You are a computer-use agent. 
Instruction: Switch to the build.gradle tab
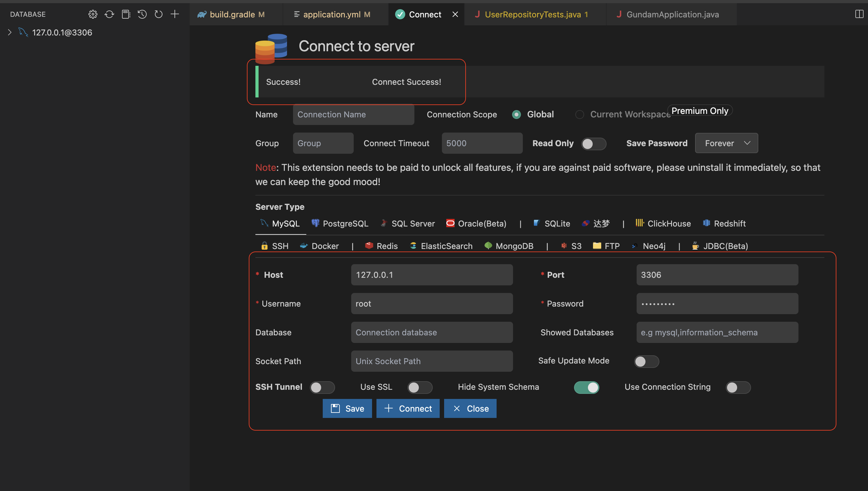[x=232, y=15]
